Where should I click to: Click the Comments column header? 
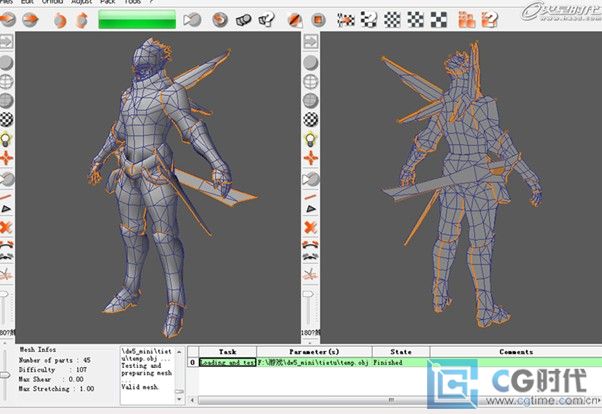[516, 352]
